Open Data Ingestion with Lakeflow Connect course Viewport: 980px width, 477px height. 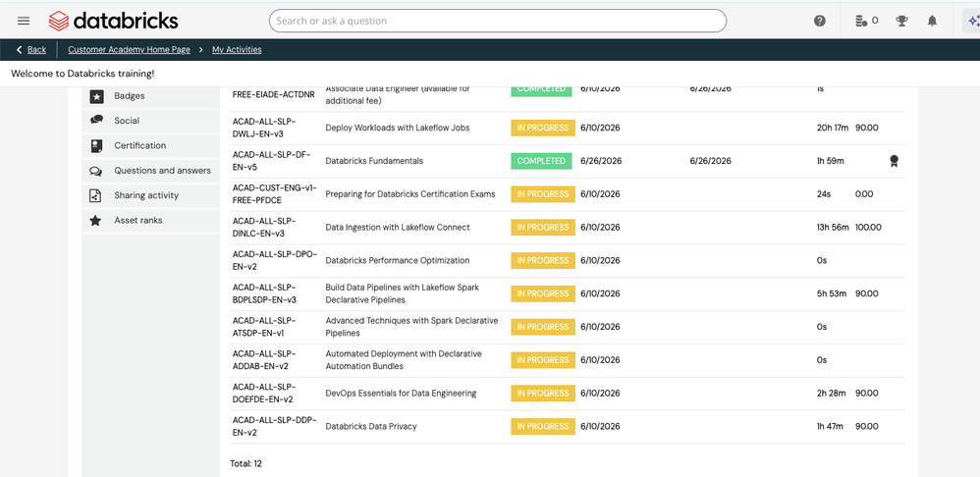(x=398, y=228)
